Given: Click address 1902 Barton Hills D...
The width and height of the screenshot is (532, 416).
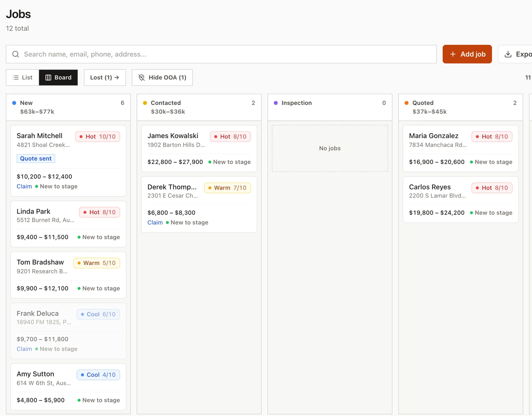Looking at the screenshot, I should pos(176,145).
